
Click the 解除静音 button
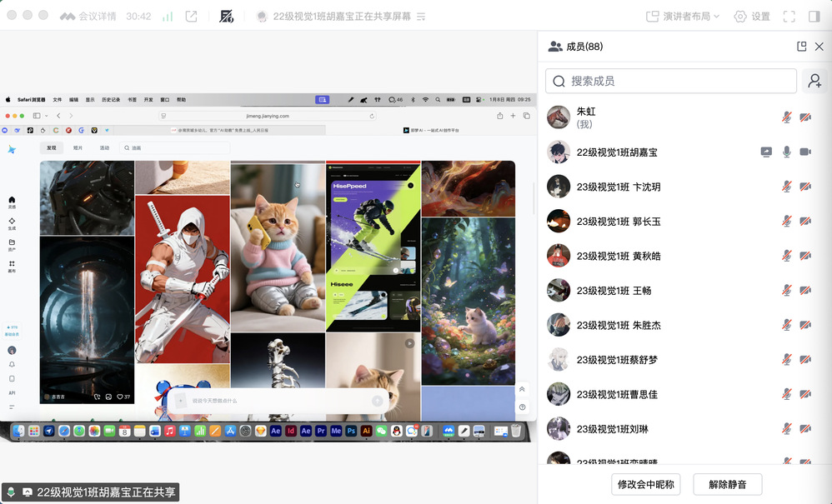(727, 484)
